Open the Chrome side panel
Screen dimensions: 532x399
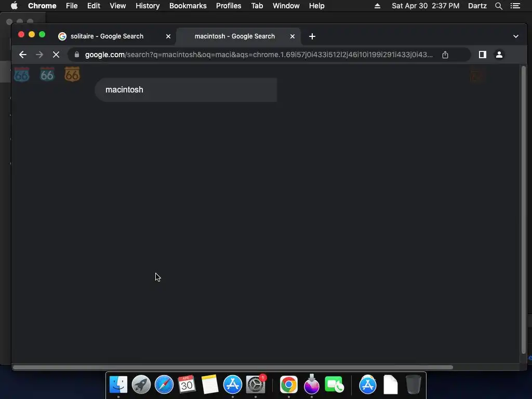tap(483, 55)
